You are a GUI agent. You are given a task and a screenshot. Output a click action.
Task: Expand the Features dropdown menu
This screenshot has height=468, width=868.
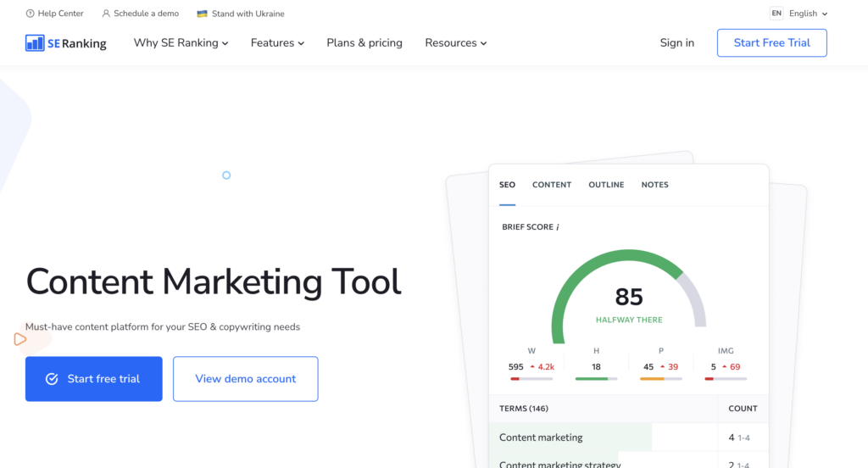277,42
